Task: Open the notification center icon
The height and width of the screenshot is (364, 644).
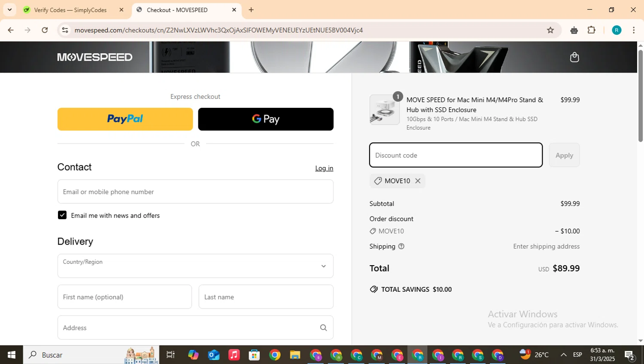Action: (x=630, y=355)
